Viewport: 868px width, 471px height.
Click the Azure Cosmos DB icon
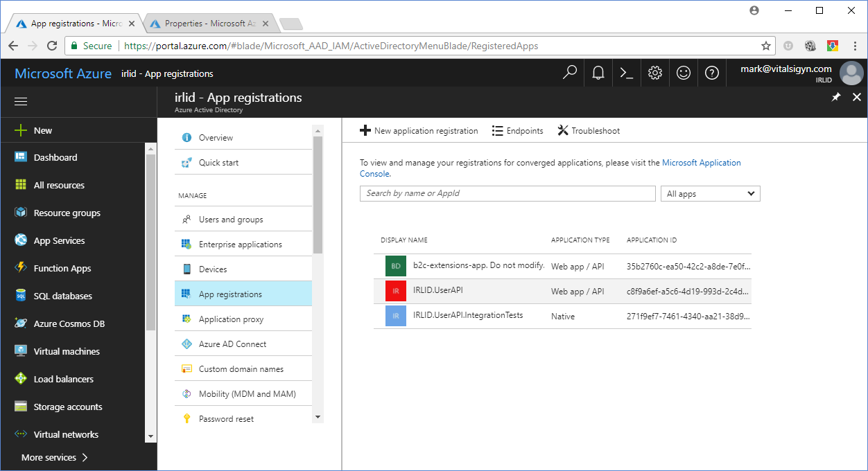click(21, 323)
